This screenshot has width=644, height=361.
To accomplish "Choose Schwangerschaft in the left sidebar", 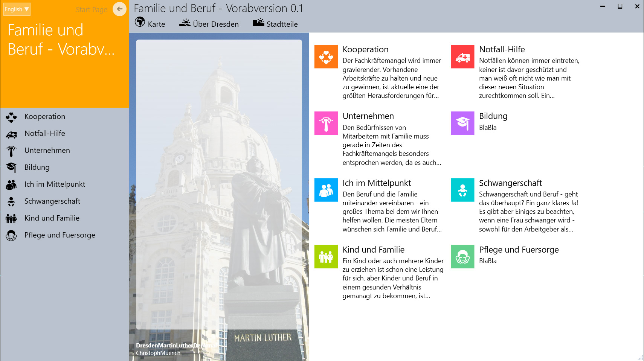I will tap(52, 201).
